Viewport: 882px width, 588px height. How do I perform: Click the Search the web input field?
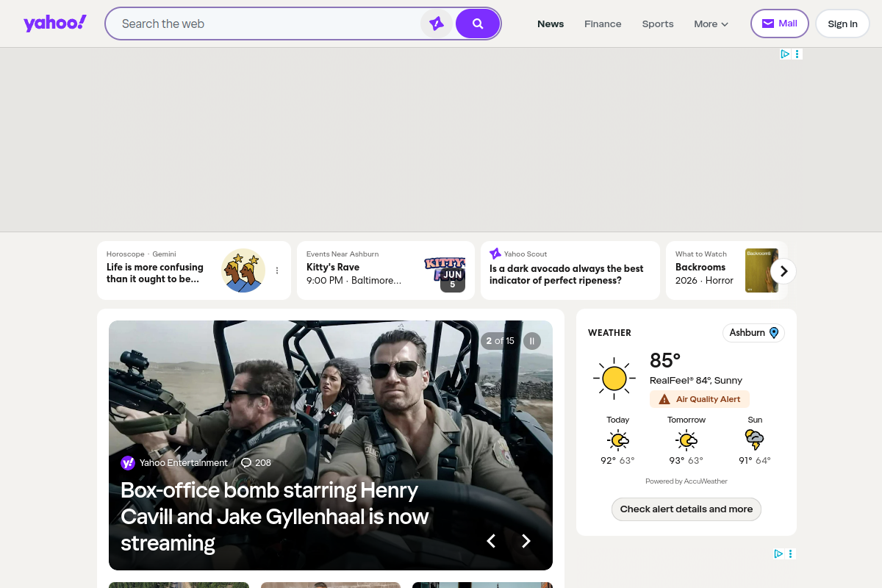point(268,24)
